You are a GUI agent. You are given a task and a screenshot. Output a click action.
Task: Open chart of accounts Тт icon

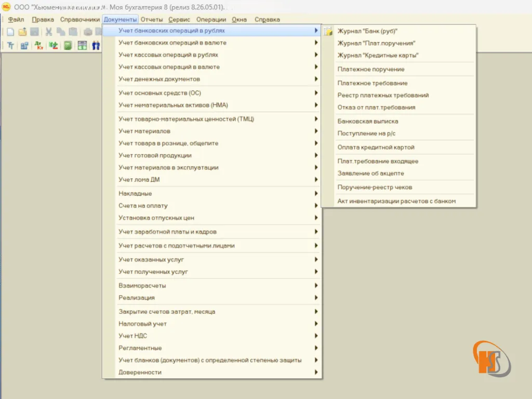[10, 46]
